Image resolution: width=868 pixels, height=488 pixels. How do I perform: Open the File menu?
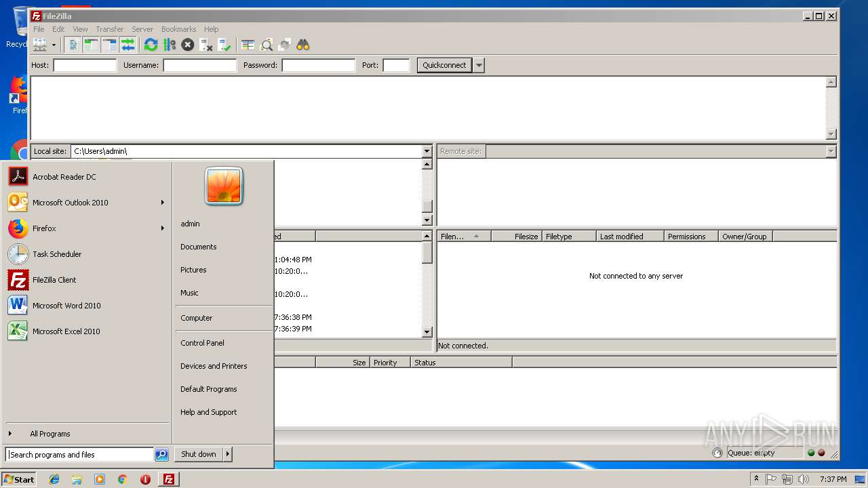point(39,29)
